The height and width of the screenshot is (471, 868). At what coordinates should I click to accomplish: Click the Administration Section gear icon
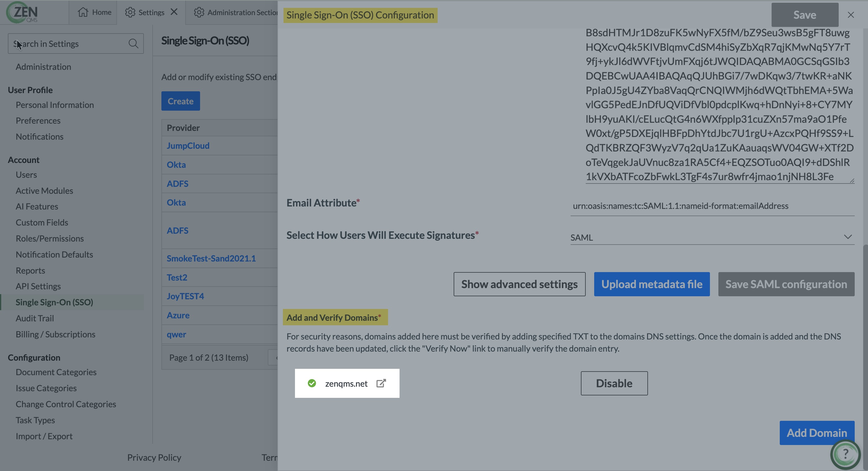click(199, 12)
